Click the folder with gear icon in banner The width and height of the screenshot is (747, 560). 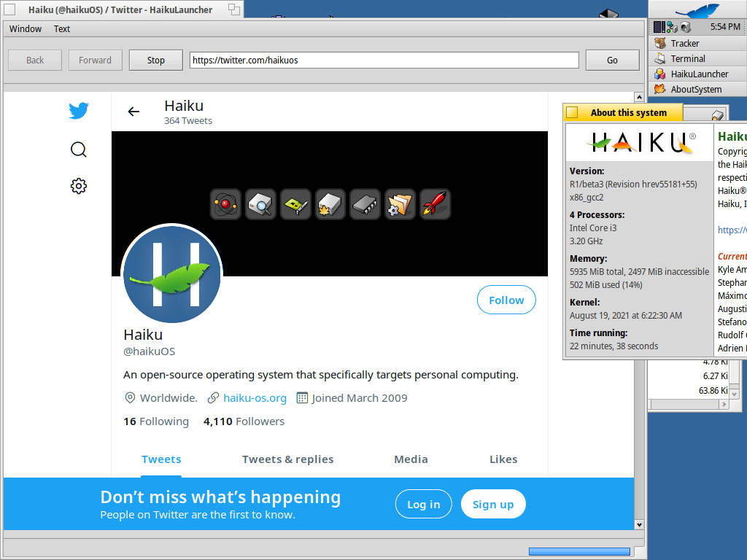pos(400,204)
